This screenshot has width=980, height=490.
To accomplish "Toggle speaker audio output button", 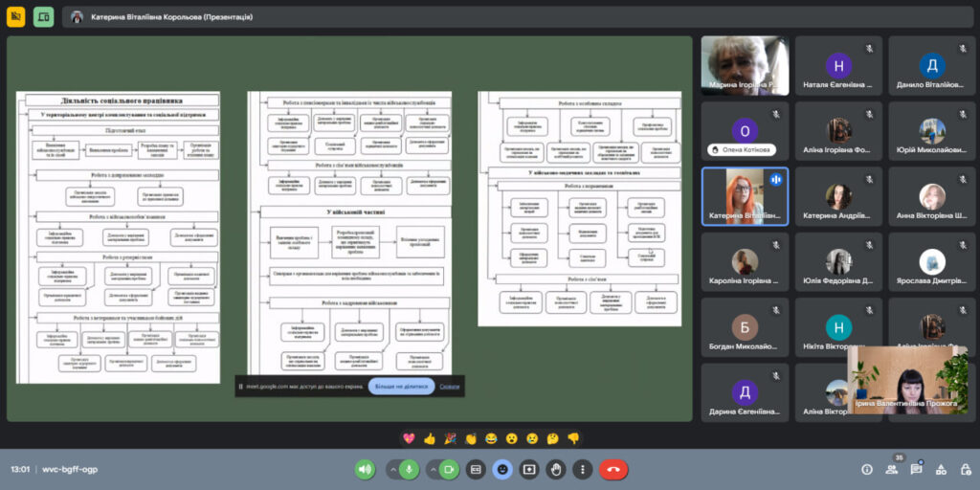I will coord(365,470).
